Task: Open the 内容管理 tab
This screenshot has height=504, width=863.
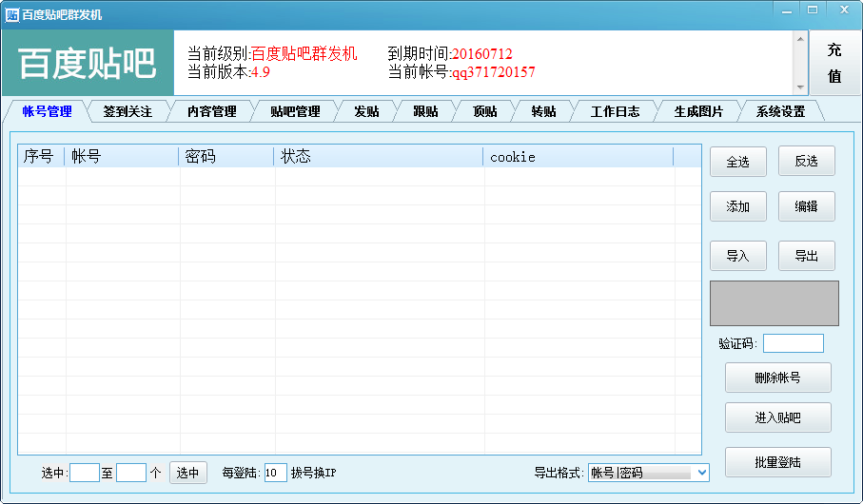Action: (x=212, y=111)
